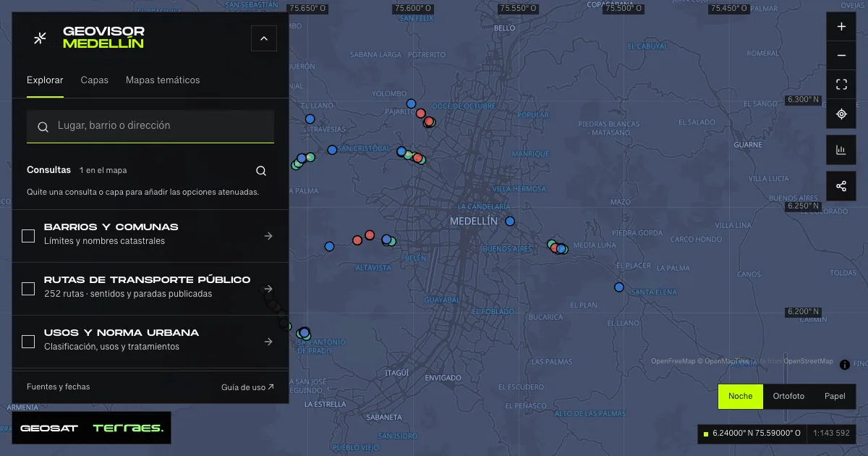The width and height of the screenshot is (868, 456).
Task: Click the GEOSAT logo
Action: [x=49, y=428]
